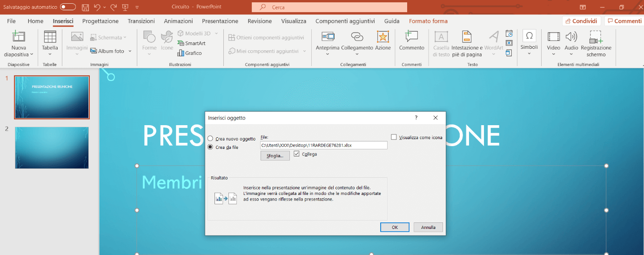
Task: Switch to the Transizioni tab
Action: [x=141, y=21]
